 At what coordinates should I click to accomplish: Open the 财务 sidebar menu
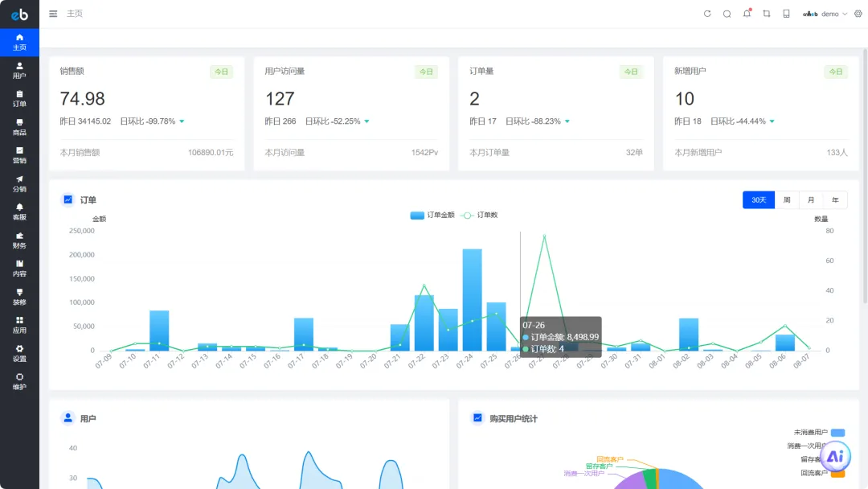tap(19, 240)
